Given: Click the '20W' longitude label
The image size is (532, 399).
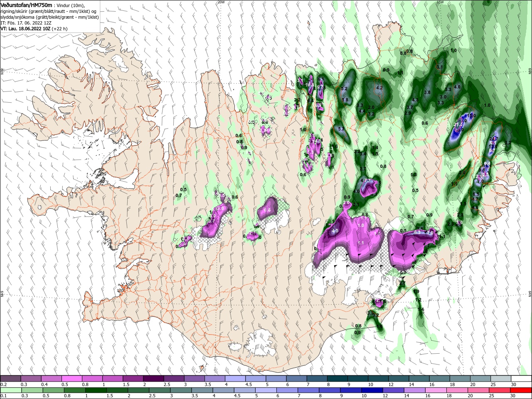Looking at the screenshot, I should (x=221, y=2).
